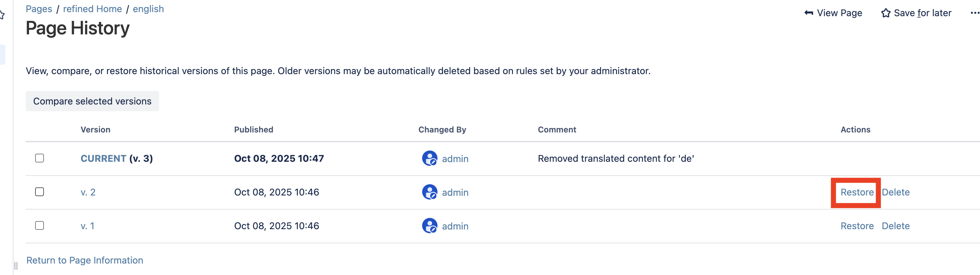Open the CURRENT version link
The image size is (980, 275).
103,158
